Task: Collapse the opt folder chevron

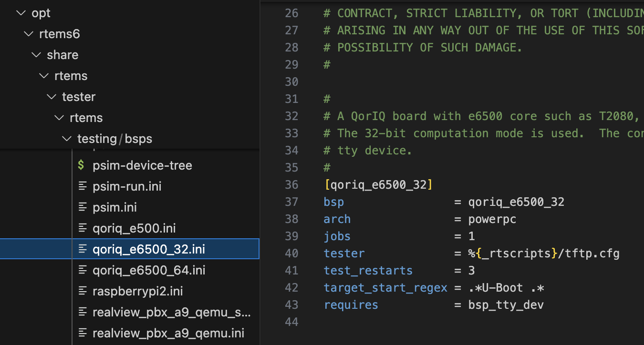Action: pos(21,13)
